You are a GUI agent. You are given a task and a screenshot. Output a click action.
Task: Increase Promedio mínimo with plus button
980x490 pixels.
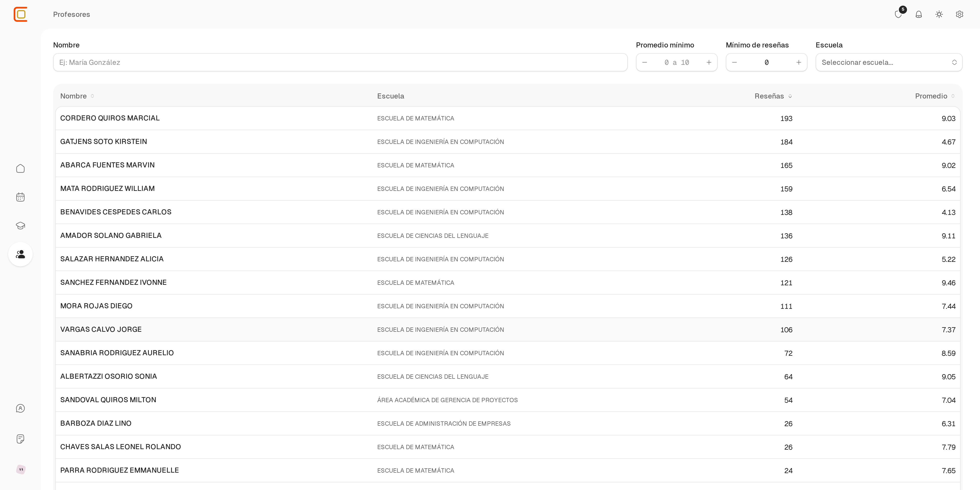pos(709,62)
